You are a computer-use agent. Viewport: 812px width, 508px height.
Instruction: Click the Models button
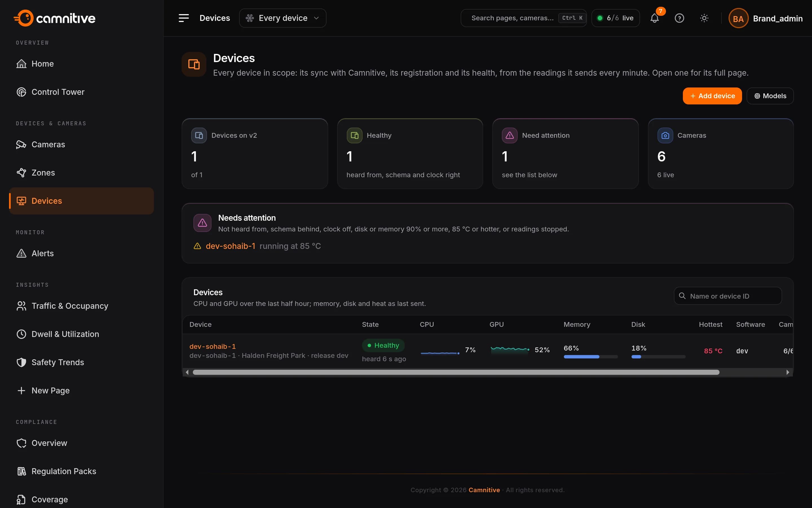[770, 96]
